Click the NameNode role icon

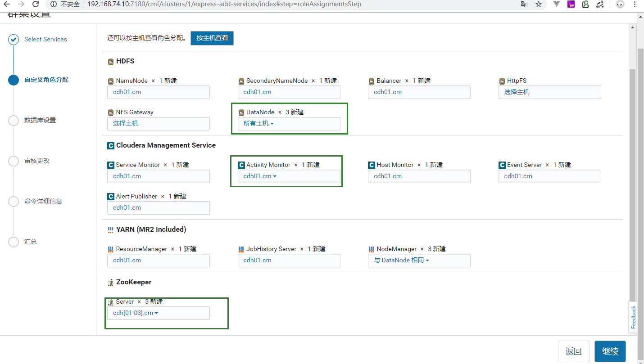click(x=111, y=81)
